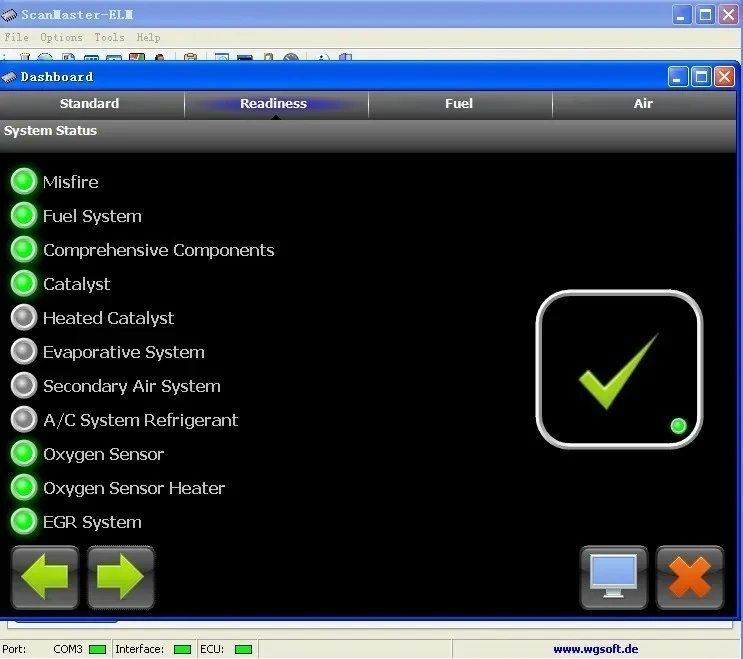This screenshot has width=743, height=659.
Task: Click the "Comprehensive Components" label
Action: 159,251
